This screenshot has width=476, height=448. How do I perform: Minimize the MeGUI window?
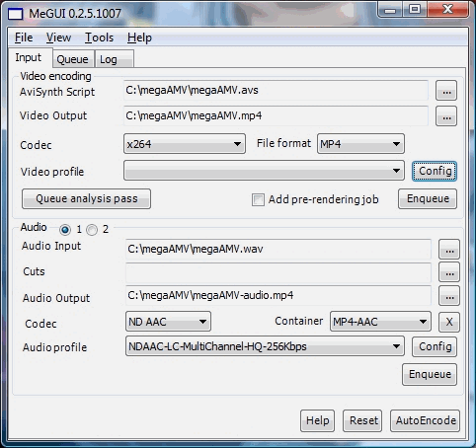click(390, 10)
